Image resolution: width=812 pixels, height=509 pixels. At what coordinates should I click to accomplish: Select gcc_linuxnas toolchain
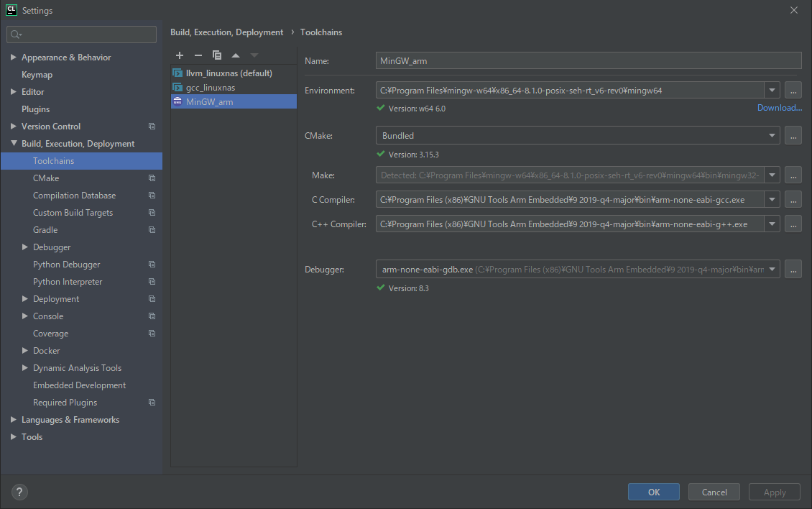point(234,88)
